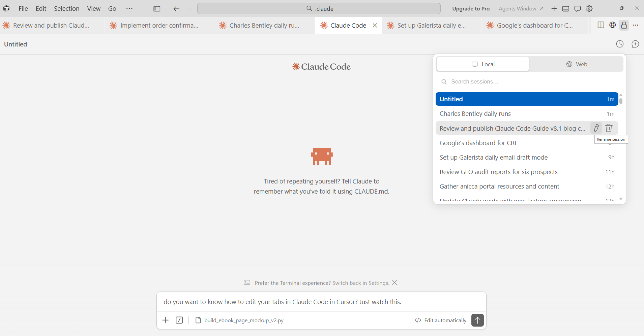Image resolution: width=644 pixels, height=336 pixels.
Task: Click the build_ebook_page_mockup_v2.py file chip
Action: 239,320
